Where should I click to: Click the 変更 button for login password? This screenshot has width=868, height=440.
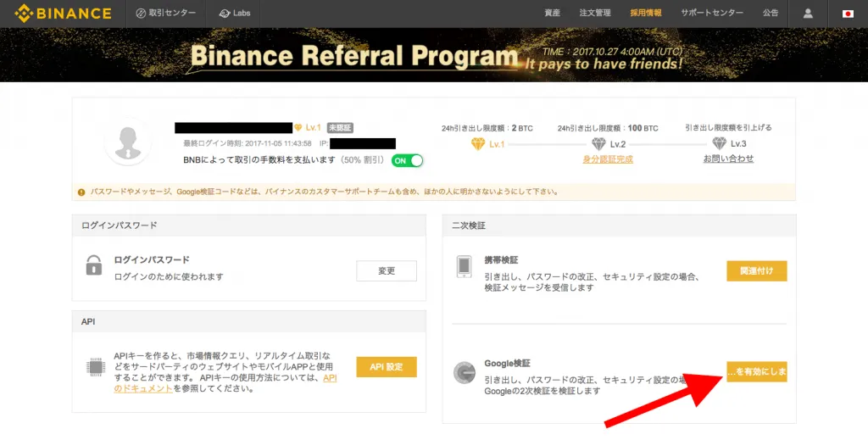click(x=387, y=270)
